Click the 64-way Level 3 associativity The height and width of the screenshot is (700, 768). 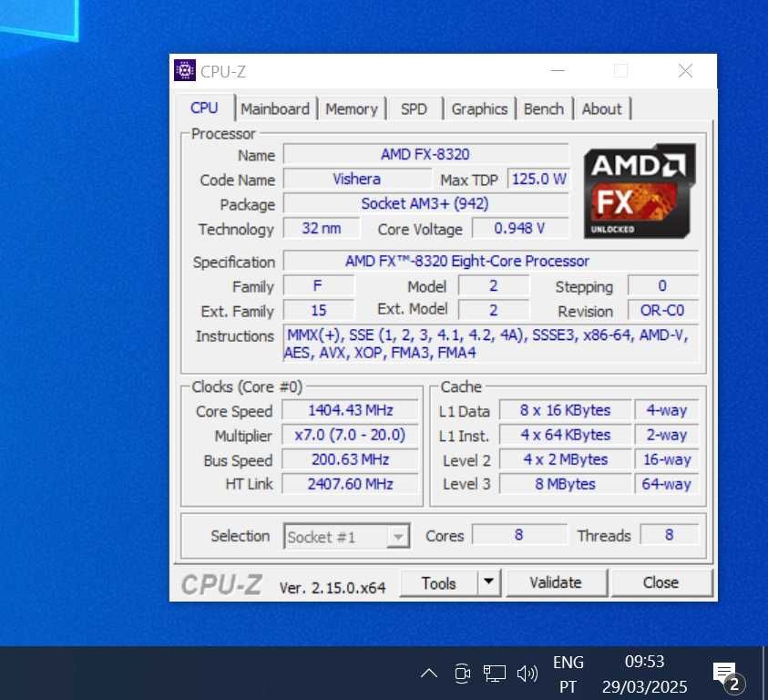pyautogui.click(x=667, y=484)
